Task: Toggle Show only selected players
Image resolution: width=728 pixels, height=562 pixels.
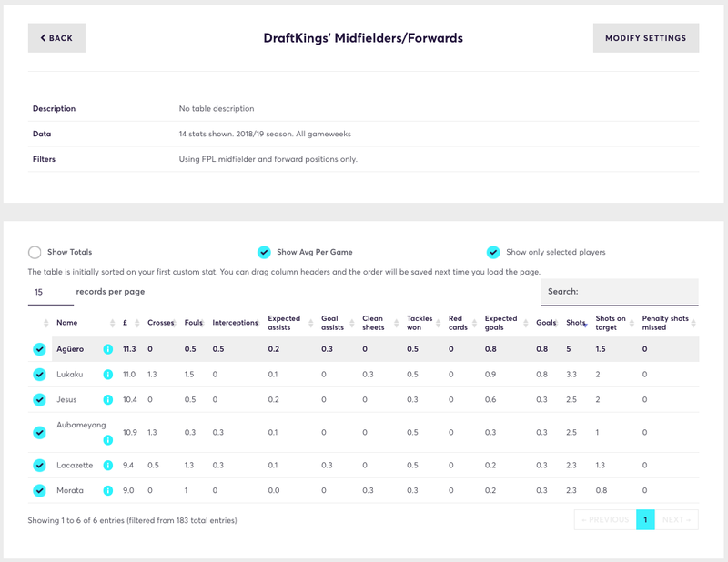Action: (x=493, y=252)
